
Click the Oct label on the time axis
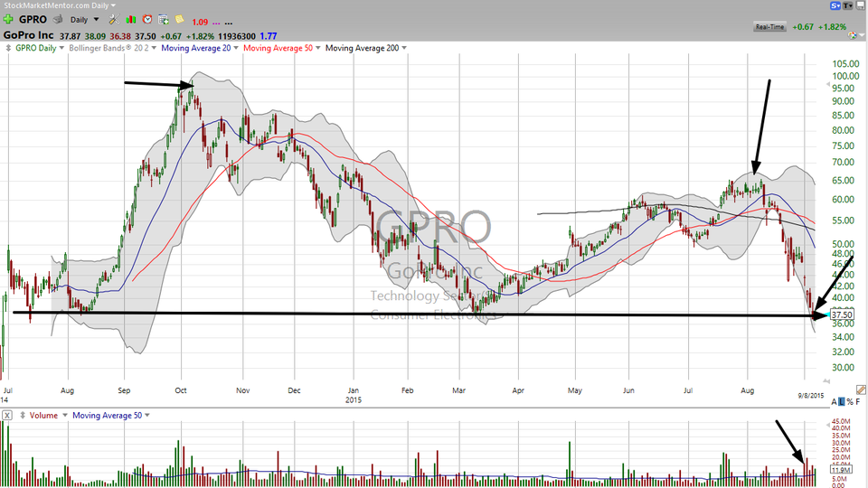click(181, 390)
